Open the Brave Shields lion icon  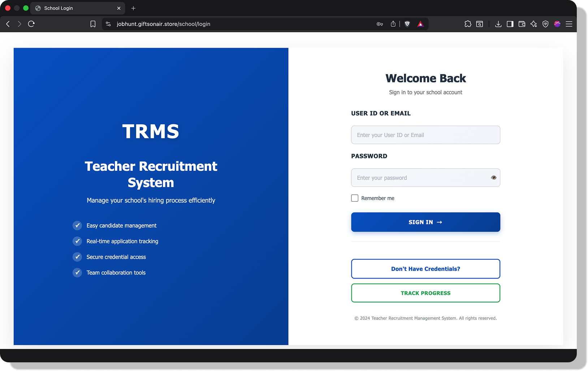407,24
